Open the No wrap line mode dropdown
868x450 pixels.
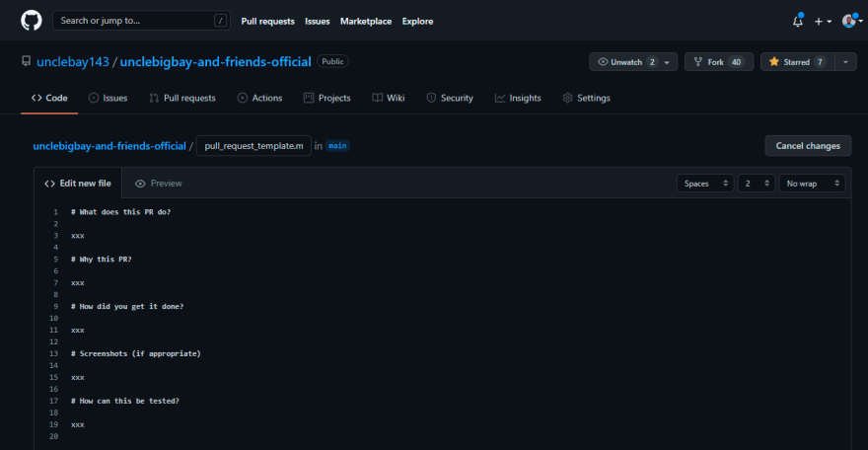pos(812,184)
